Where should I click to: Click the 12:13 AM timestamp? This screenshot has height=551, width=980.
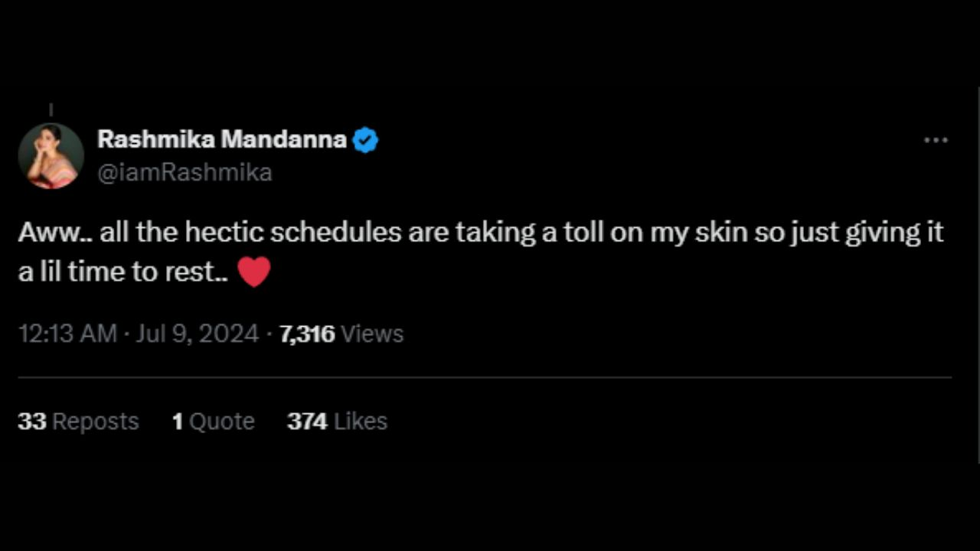click(x=67, y=334)
